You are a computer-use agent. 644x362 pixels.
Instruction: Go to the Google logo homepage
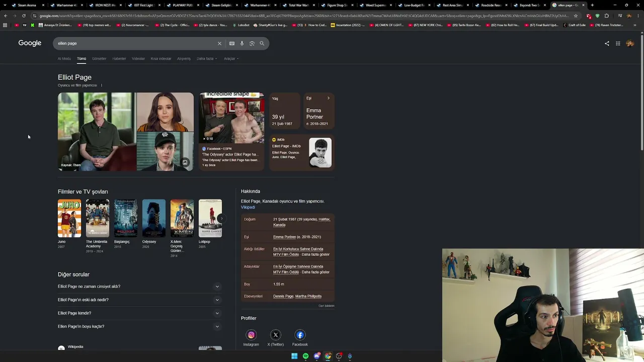(x=30, y=43)
